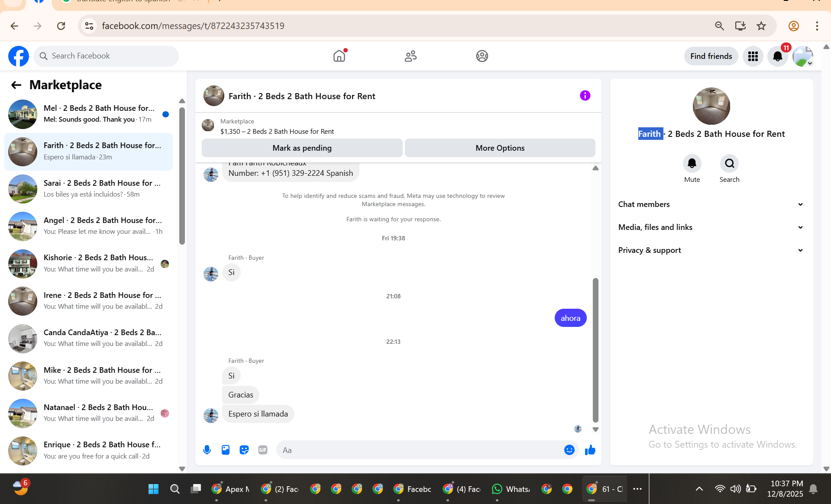
Task: Click the 'Gracias' message bubble
Action: click(x=241, y=395)
